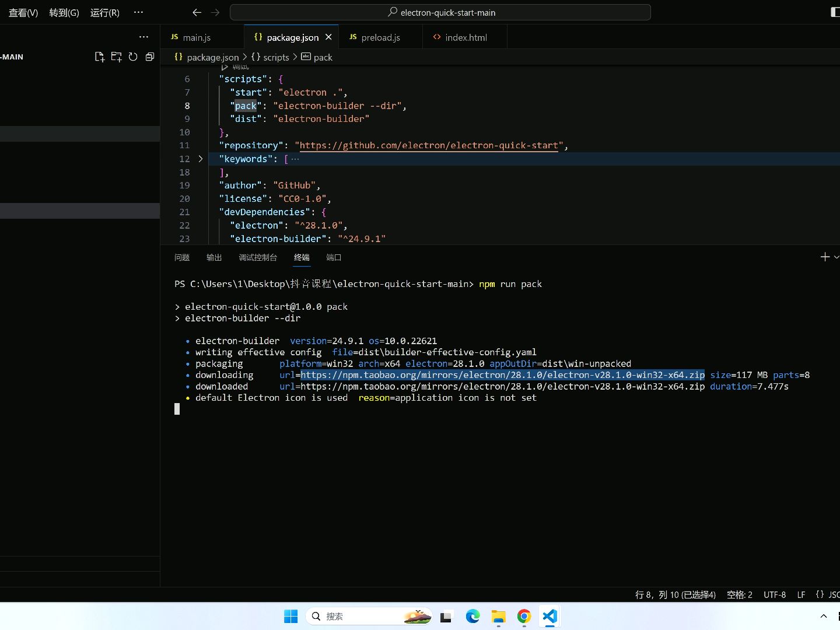Collapse all folders in Explorer
Screen dimensions: 840x630
[x=150, y=57]
